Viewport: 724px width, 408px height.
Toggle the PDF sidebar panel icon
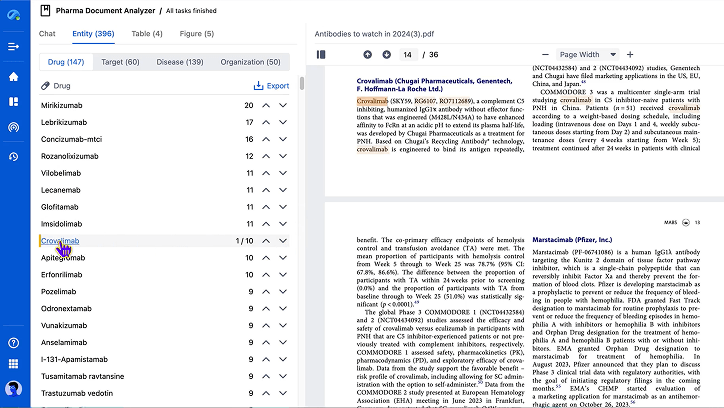point(321,54)
